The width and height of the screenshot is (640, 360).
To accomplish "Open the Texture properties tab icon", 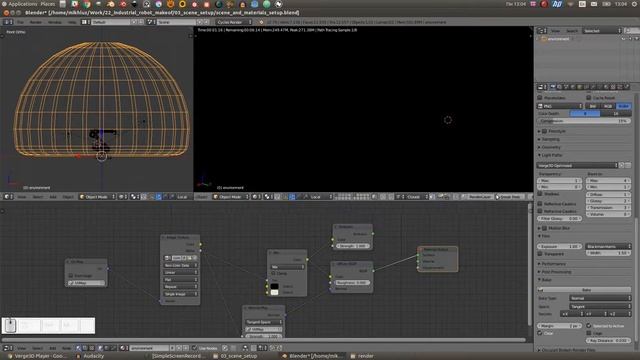I will pyautogui.click(x=612, y=87).
